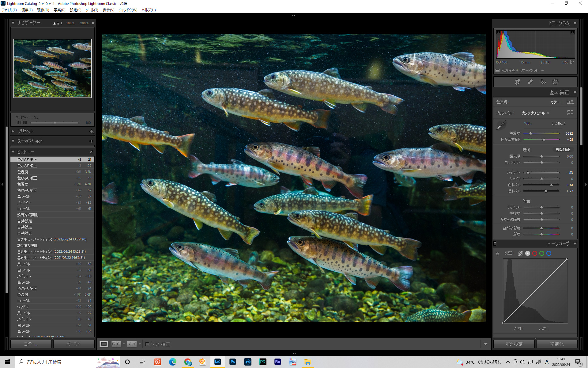The height and width of the screenshot is (368, 588).
Task: Pick the White Balance eyedropper
Action: pos(501,125)
